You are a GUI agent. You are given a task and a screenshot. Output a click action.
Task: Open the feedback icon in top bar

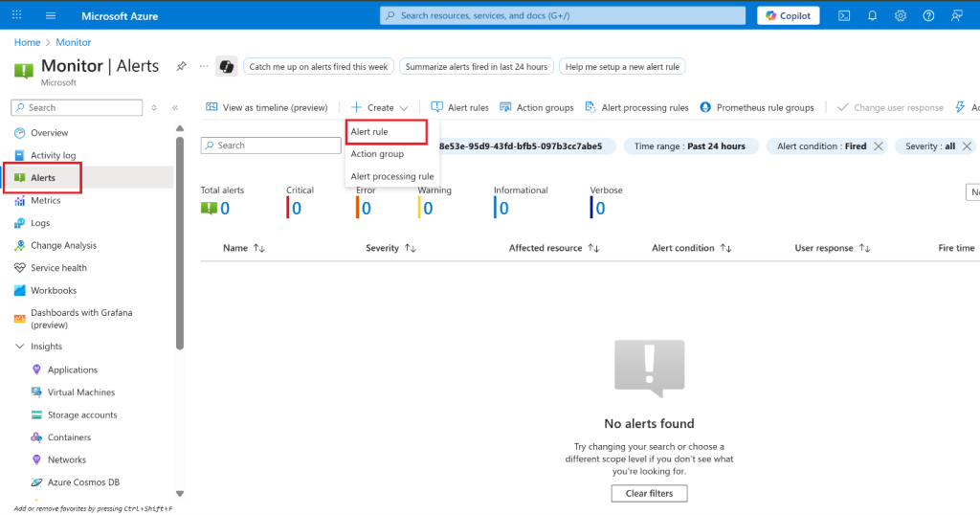956,15
